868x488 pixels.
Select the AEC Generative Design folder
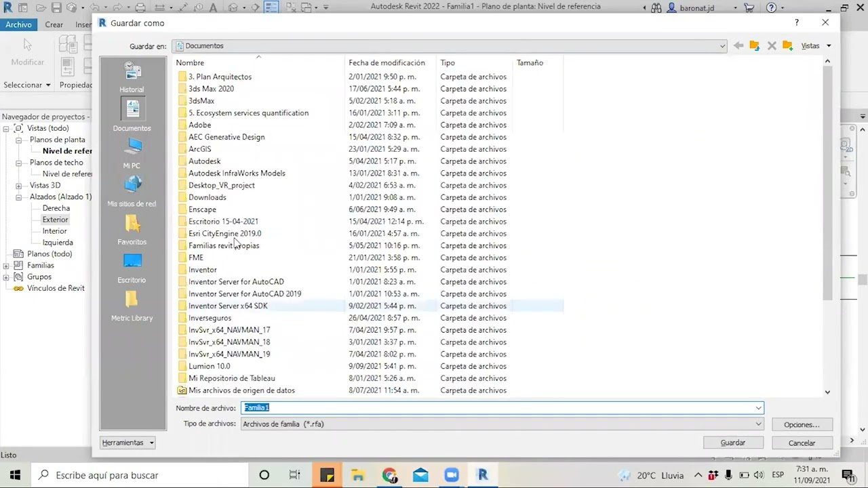tap(226, 137)
